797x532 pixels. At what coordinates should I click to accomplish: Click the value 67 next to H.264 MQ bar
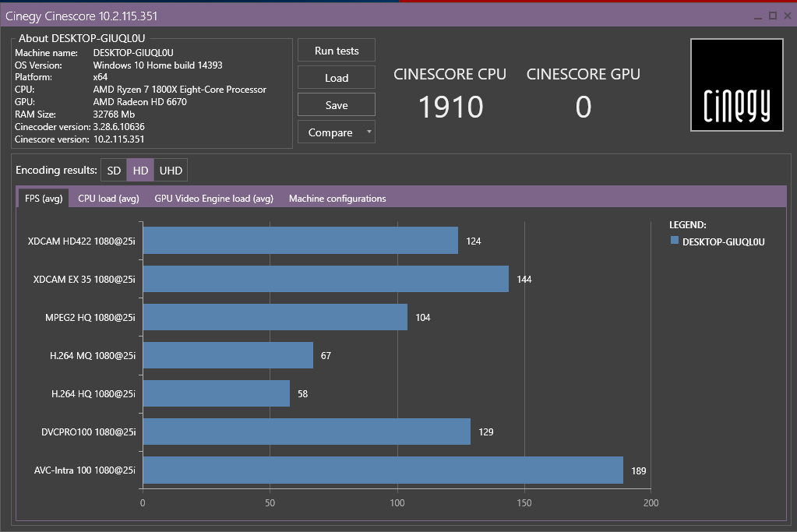tap(326, 356)
